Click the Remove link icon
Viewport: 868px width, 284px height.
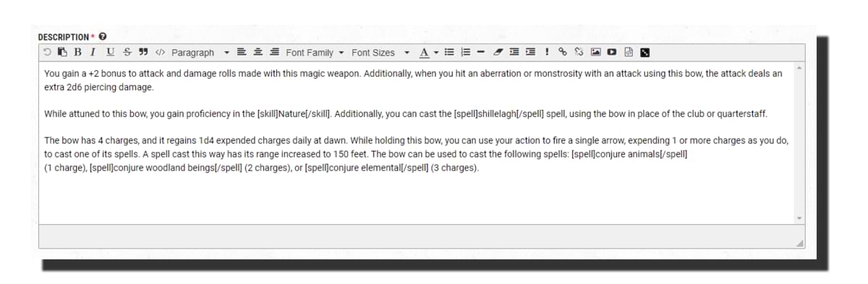click(579, 52)
